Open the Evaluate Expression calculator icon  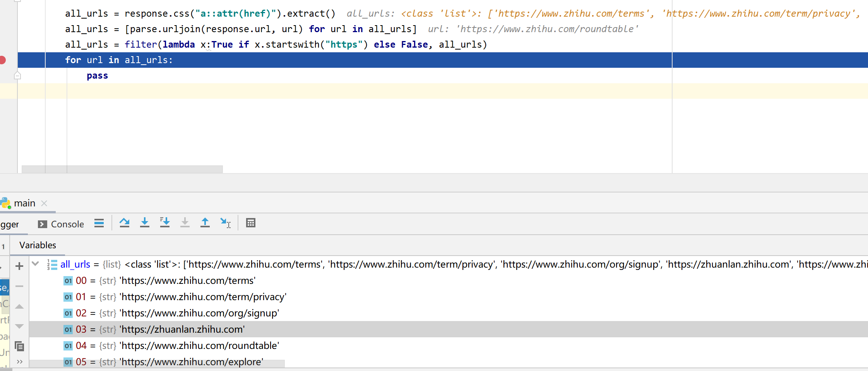point(251,223)
